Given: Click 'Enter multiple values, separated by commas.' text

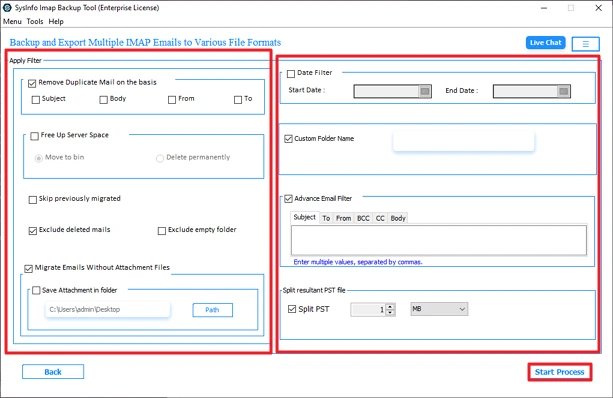Looking at the screenshot, I should point(358,262).
